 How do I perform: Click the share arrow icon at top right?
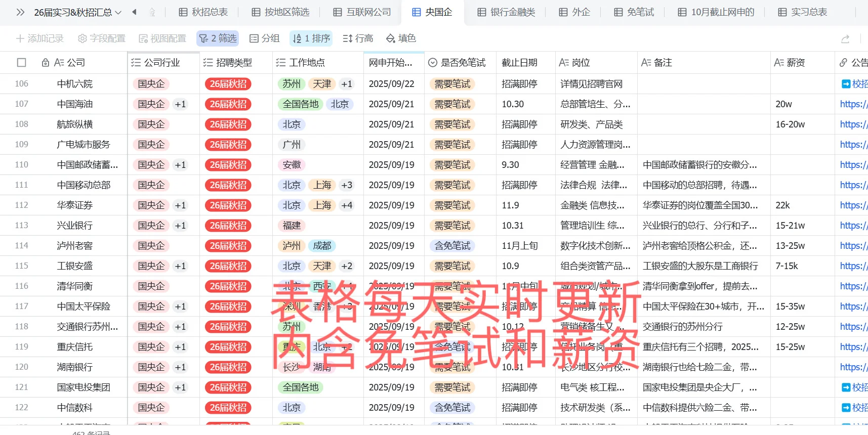(x=845, y=39)
